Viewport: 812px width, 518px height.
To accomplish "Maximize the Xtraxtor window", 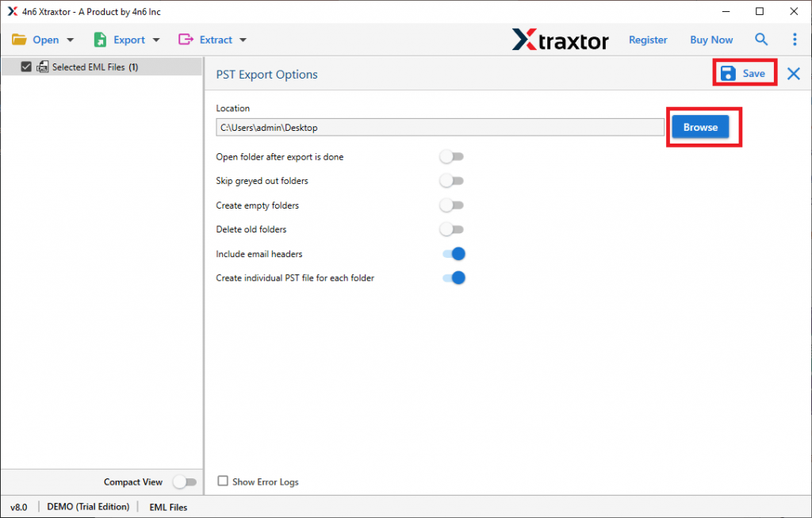I will pos(760,11).
